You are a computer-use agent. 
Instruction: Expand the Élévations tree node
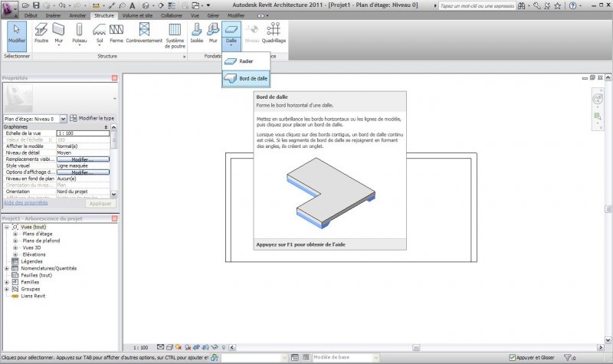pyautogui.click(x=15, y=254)
